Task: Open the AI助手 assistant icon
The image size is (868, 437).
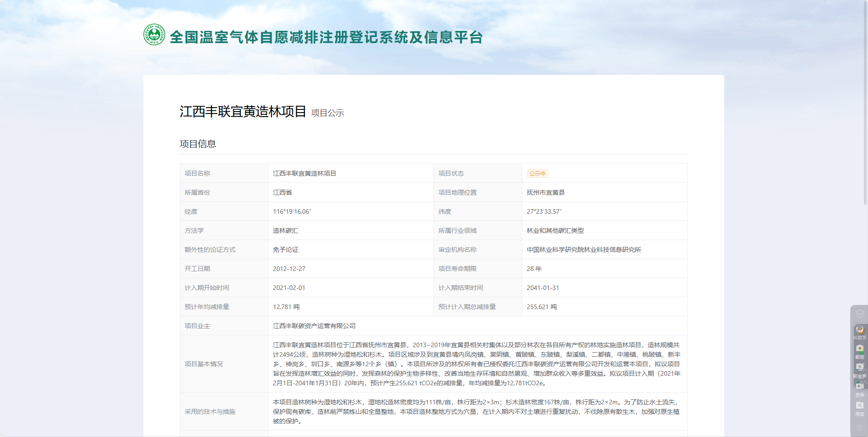Action: pos(859,330)
